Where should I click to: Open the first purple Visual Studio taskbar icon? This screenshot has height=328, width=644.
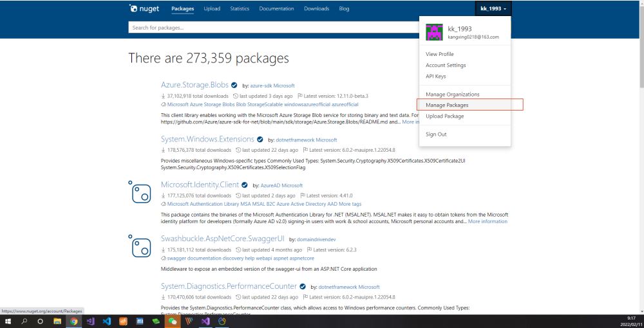point(90,322)
